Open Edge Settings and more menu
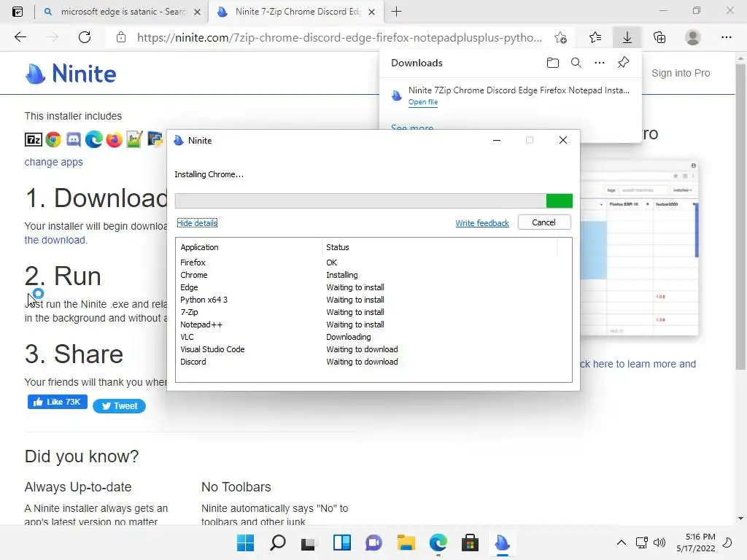 click(726, 37)
